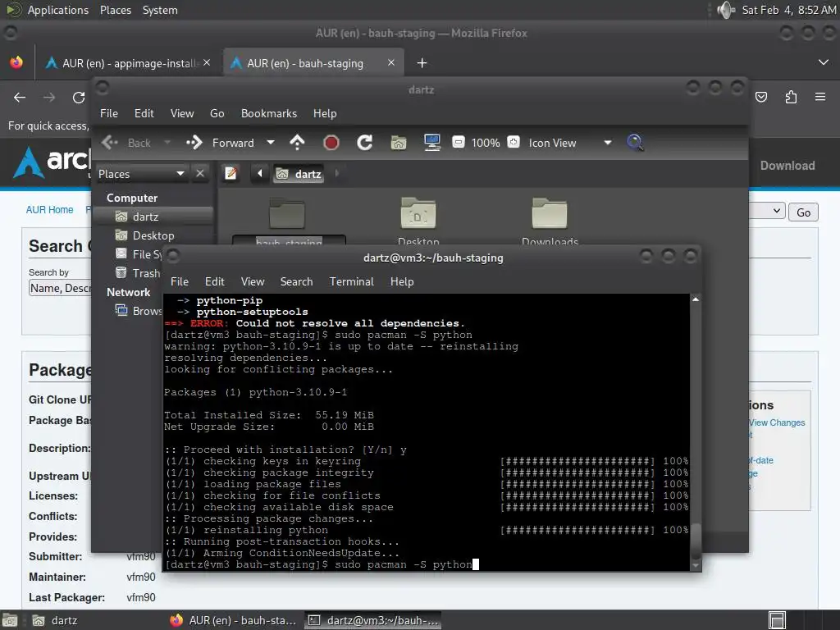Open the Forward history dropdown arrow

click(x=271, y=143)
